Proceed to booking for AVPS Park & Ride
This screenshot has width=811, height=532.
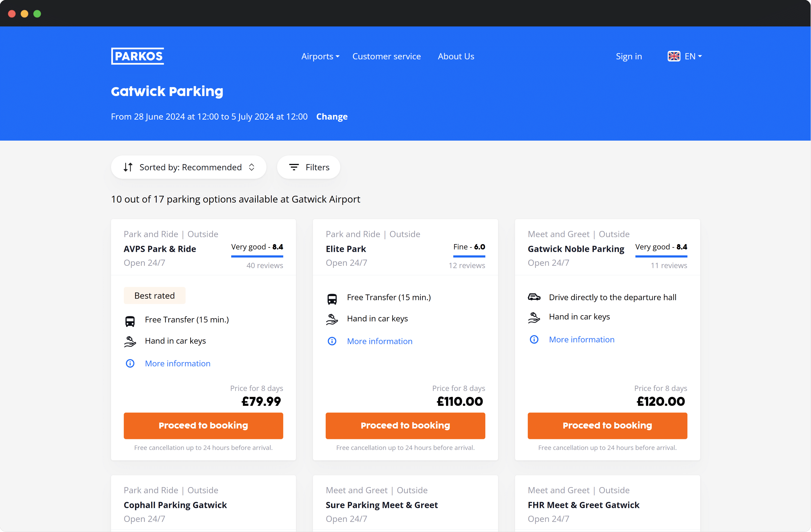(x=203, y=425)
